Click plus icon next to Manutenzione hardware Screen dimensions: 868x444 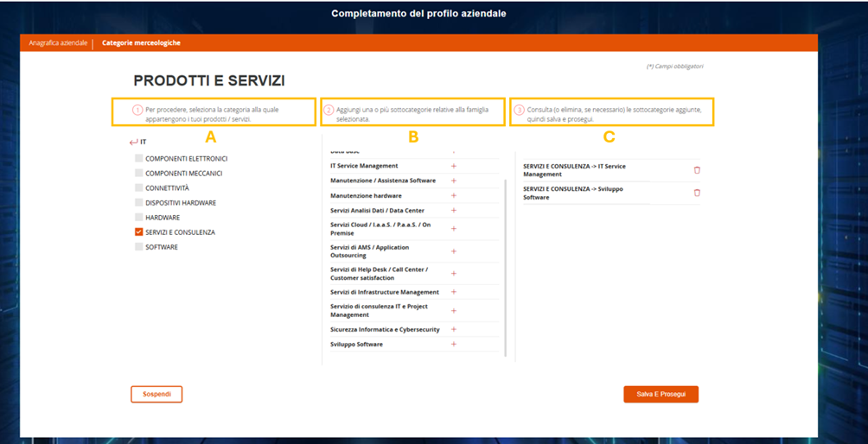tap(453, 196)
